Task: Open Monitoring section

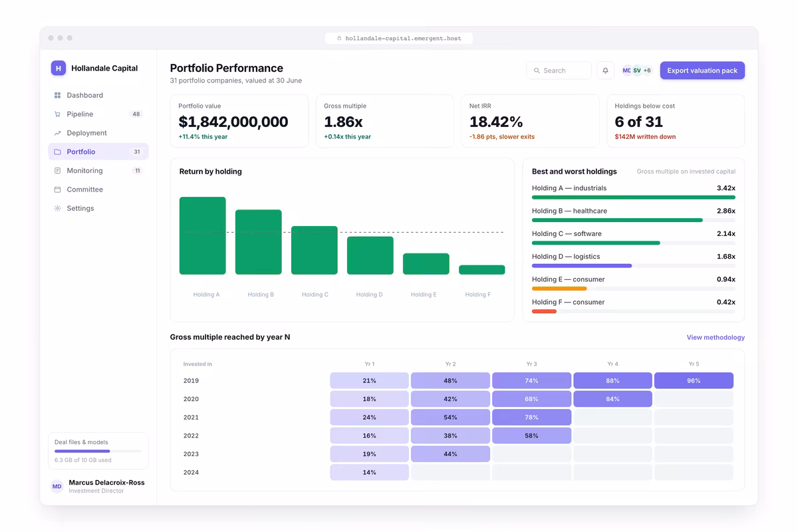Action: click(x=98, y=171)
